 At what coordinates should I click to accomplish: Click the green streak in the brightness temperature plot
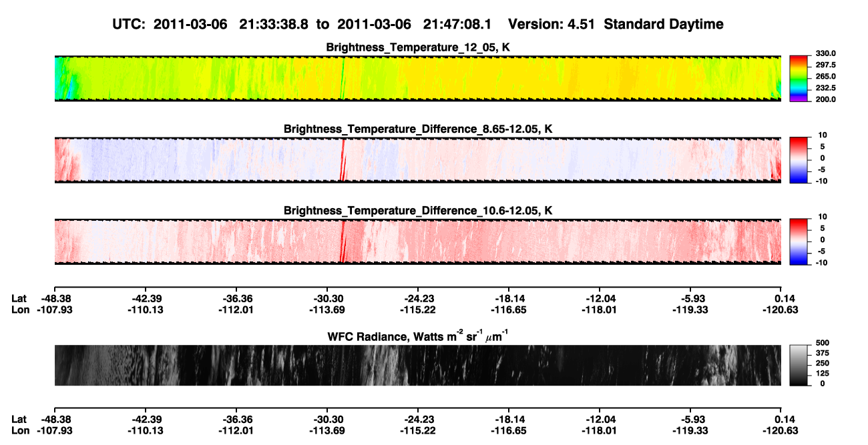tap(343, 78)
